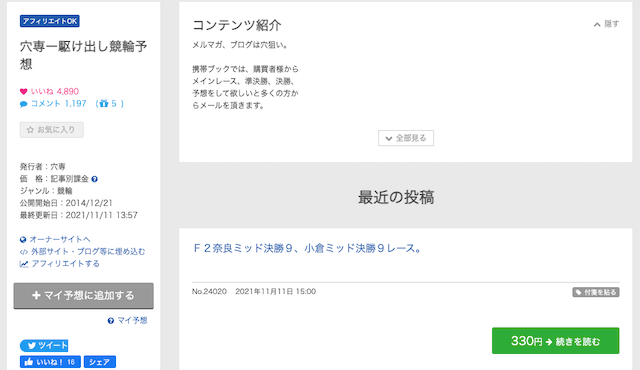Viewport: 640px width, 370px height.
Task: Click 公開開始日：2014/12/21 text
Action: point(66,203)
